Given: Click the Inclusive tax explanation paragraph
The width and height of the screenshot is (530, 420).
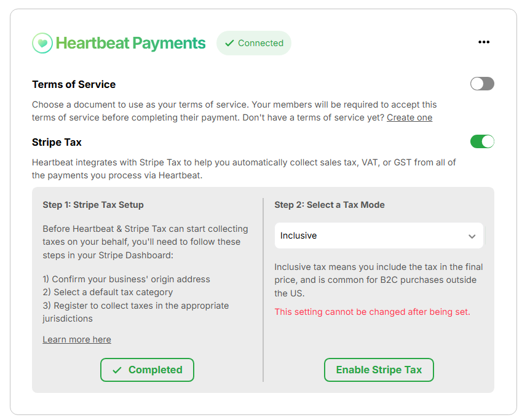Looking at the screenshot, I should 379,280.
